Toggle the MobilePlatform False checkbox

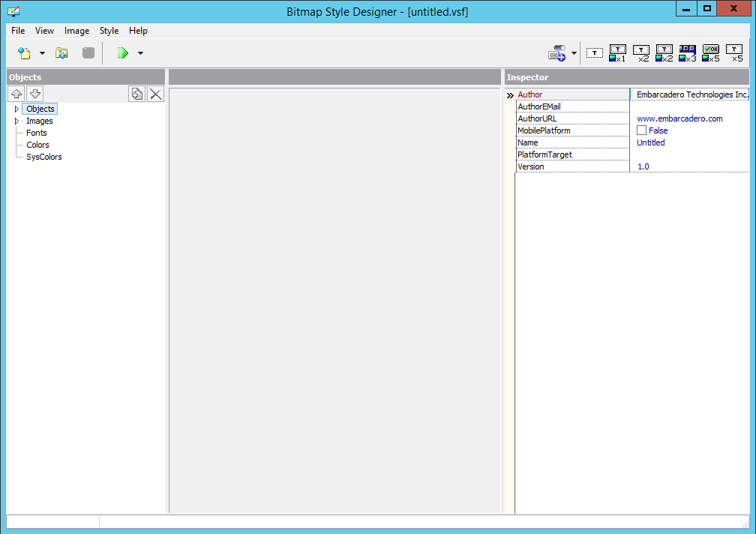coord(641,130)
